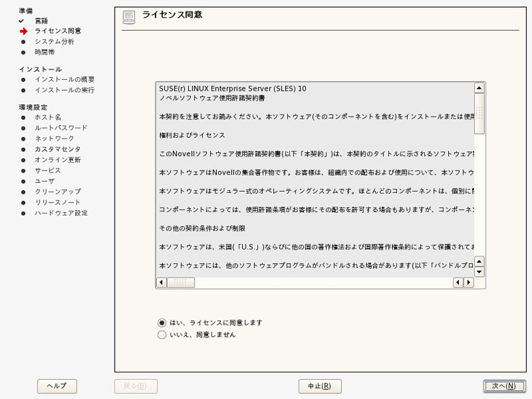The height and width of the screenshot is (399, 532).
Task: Click the ルートパスワード step
Action: 61,128
